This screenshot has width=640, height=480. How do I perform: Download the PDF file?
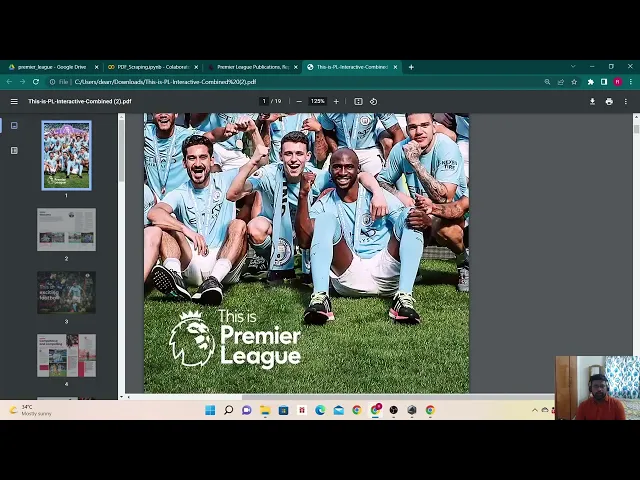[x=592, y=102]
